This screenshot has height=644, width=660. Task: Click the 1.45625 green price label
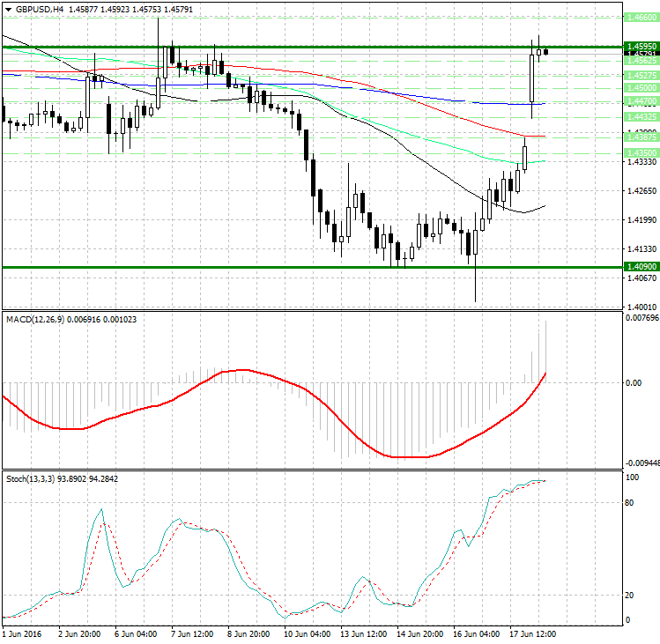pyautogui.click(x=641, y=61)
